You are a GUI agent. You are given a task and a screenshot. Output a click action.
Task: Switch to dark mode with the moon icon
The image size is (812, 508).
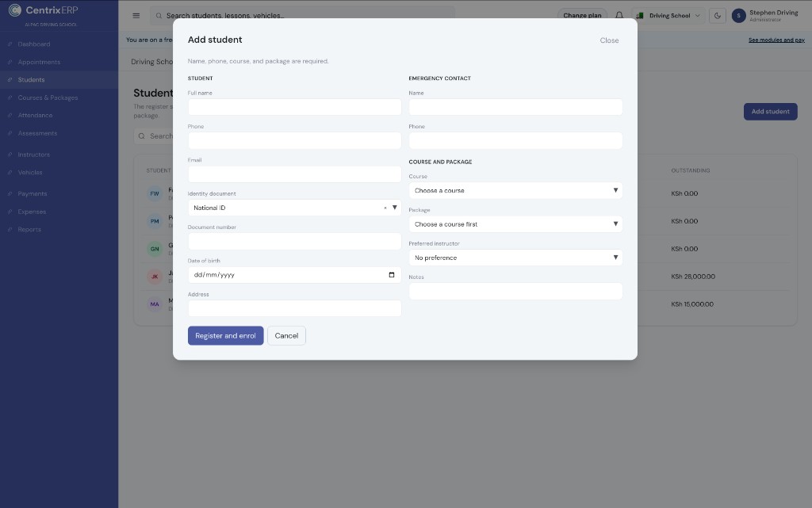click(717, 16)
